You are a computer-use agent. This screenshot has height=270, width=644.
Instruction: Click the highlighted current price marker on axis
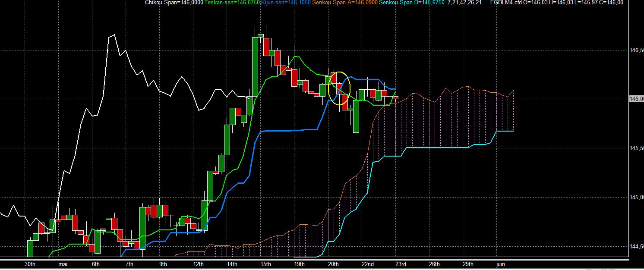(637, 99)
